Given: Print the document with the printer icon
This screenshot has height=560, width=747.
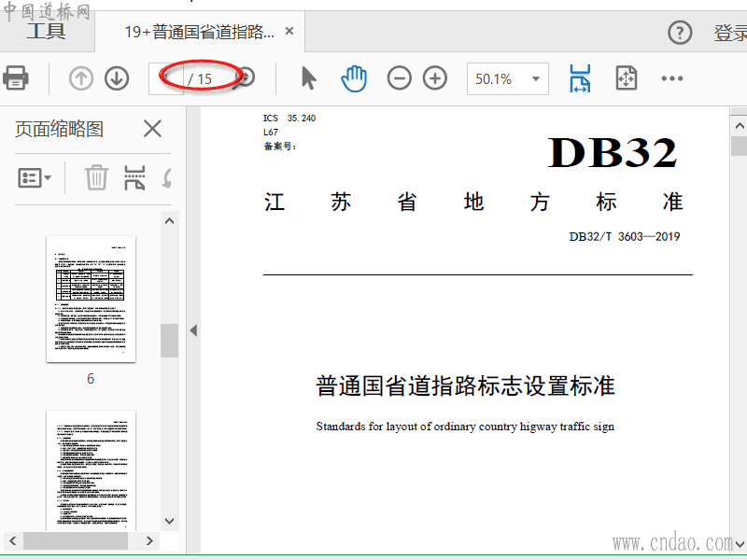Looking at the screenshot, I should pyautogui.click(x=16, y=78).
